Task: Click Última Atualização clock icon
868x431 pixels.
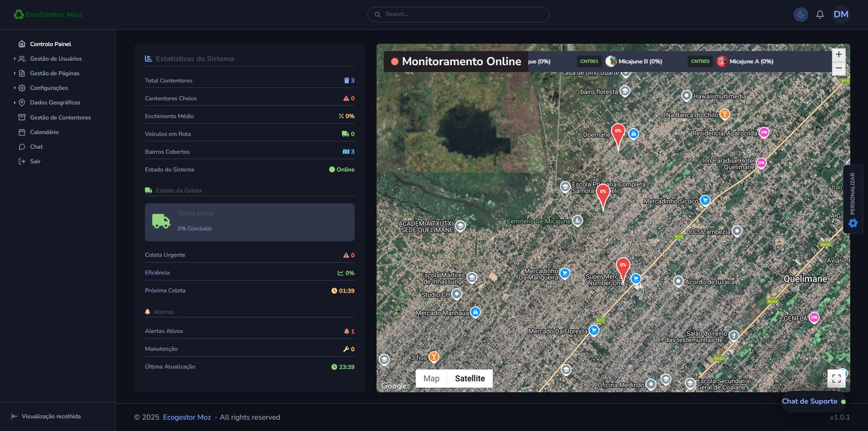Action: pos(334,367)
